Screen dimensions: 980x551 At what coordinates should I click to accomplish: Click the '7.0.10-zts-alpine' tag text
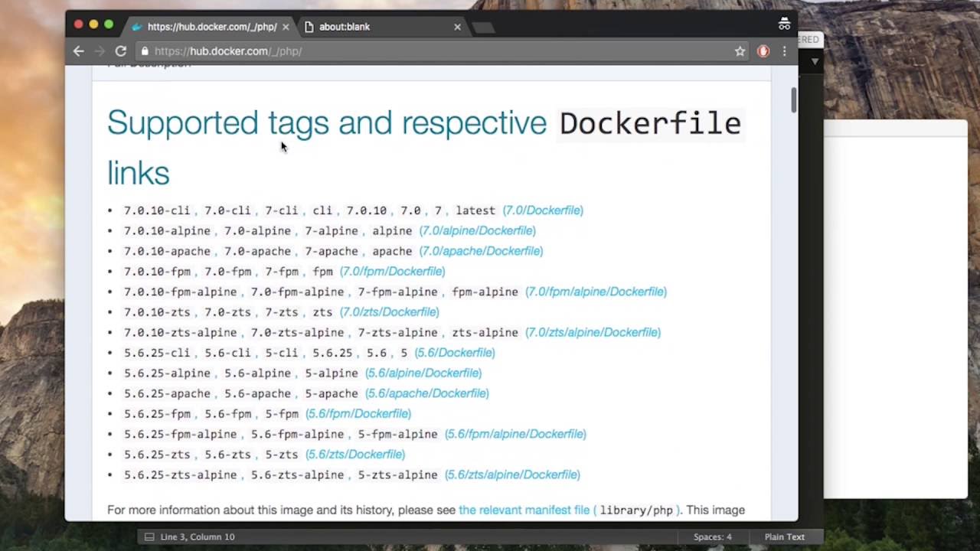point(180,332)
